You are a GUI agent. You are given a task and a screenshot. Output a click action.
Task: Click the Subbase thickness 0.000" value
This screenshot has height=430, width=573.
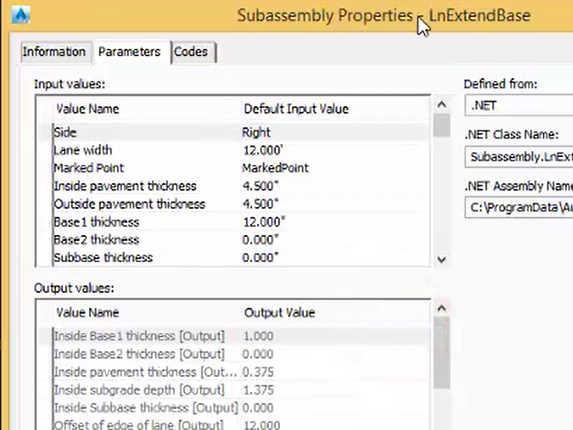(260, 258)
